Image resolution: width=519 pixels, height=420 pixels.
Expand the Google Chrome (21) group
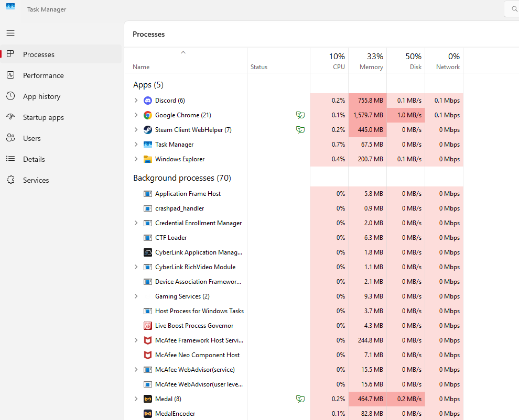[136, 115]
